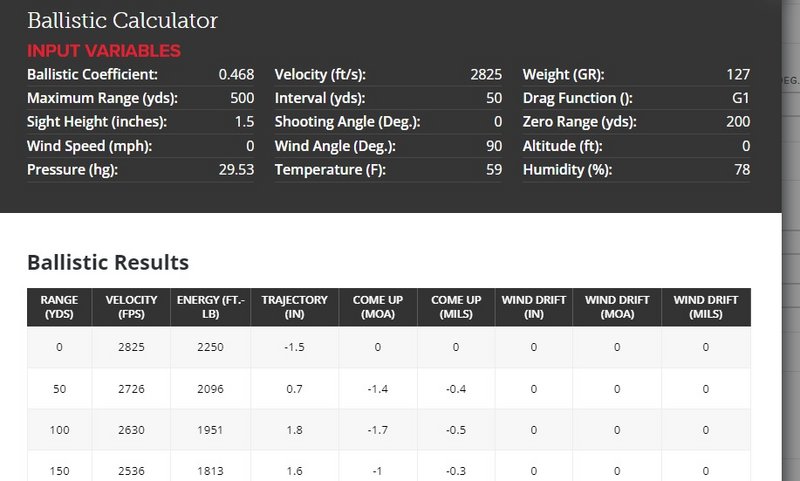Click the Velocity value 2825 in inputs
The height and width of the screenshot is (481, 800).
coord(486,74)
